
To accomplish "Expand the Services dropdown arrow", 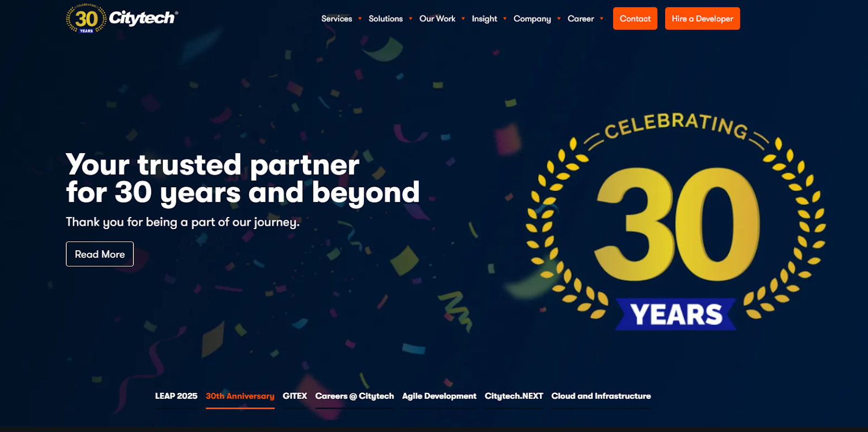I will tap(360, 18).
